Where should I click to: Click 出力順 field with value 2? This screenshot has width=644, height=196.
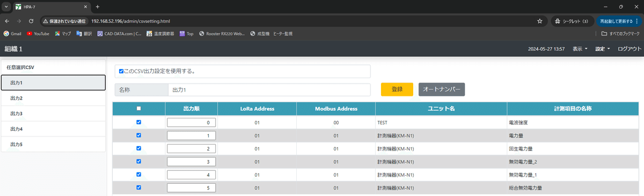coord(192,148)
